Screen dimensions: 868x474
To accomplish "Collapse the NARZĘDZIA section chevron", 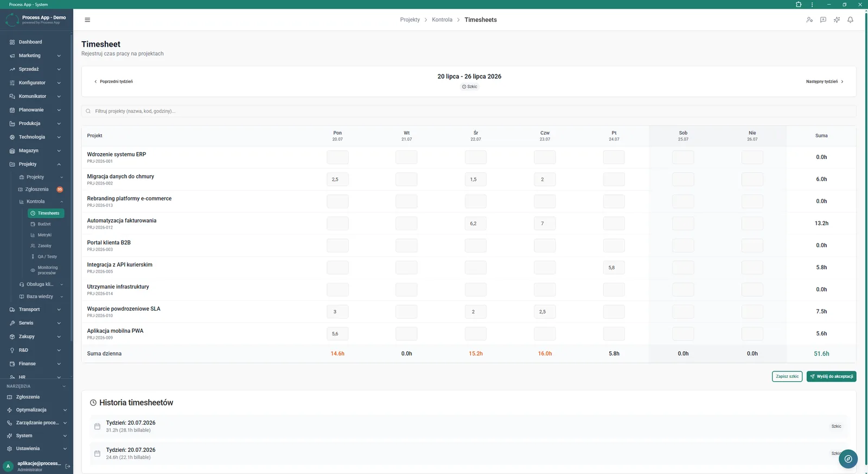I will (x=64, y=386).
